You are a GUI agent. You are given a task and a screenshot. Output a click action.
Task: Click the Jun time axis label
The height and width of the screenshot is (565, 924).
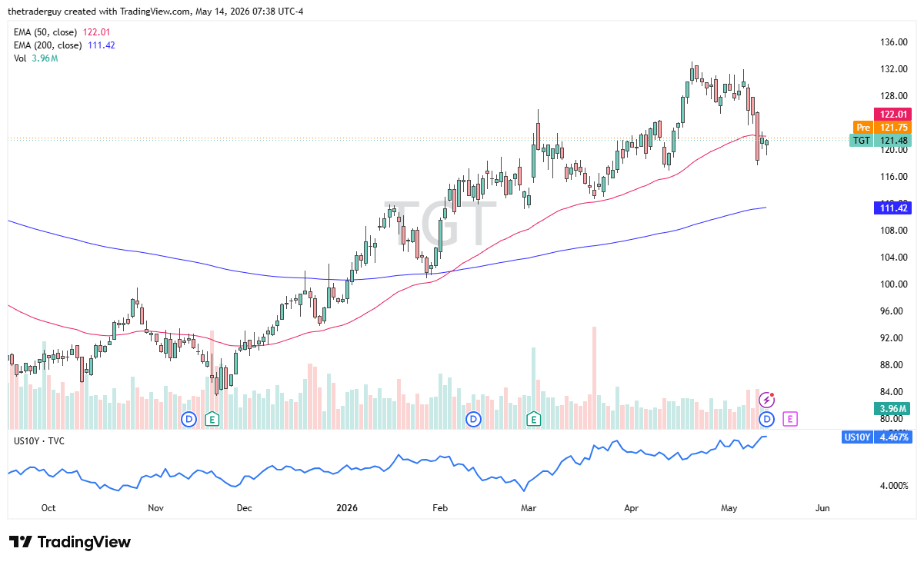(822, 508)
